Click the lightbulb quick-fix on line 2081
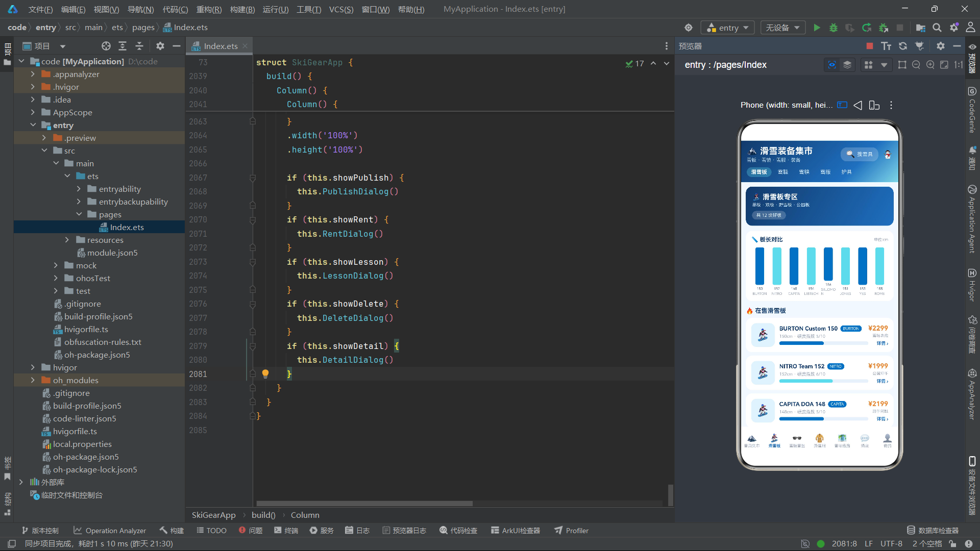 click(x=265, y=373)
